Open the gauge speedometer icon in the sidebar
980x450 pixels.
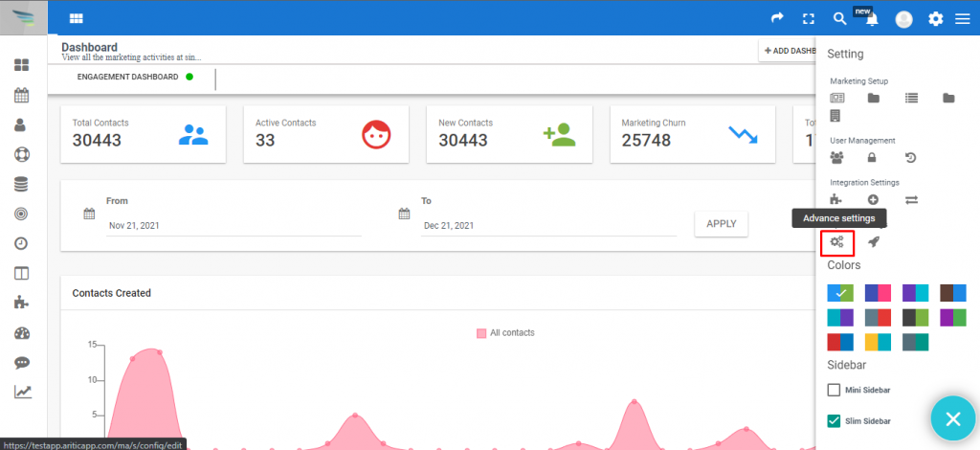[22, 332]
